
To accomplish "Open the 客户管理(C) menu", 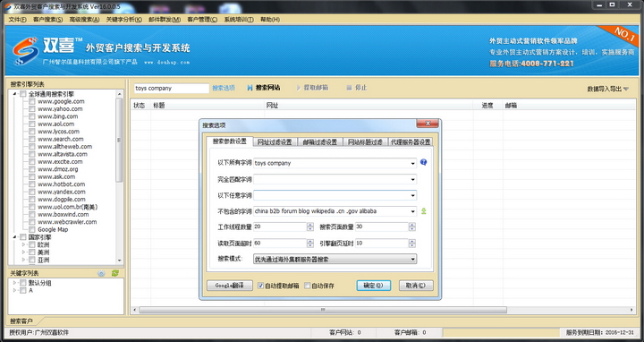I will [x=202, y=20].
